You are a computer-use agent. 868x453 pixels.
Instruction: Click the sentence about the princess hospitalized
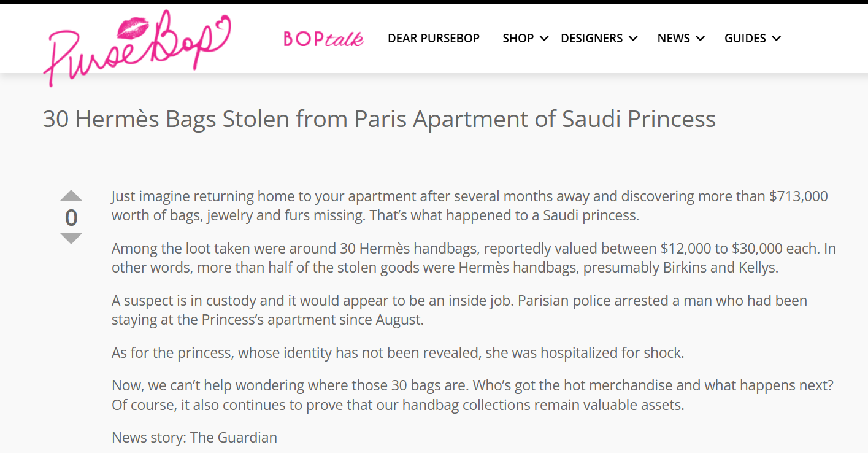pos(398,353)
